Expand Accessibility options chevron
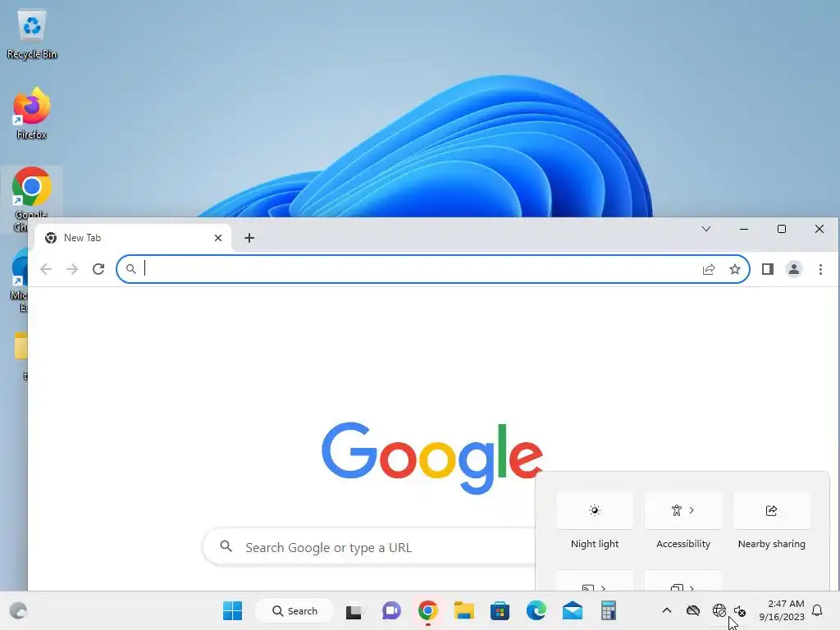 [x=692, y=510]
